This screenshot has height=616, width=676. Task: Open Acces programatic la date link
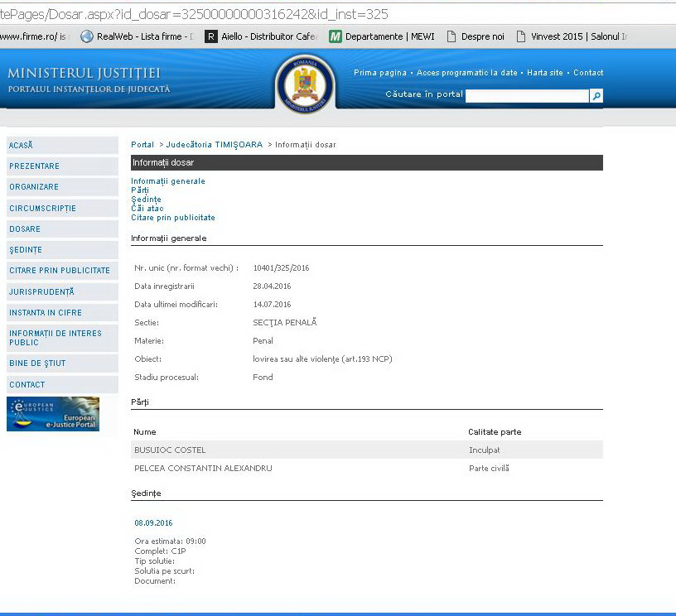[x=469, y=73]
